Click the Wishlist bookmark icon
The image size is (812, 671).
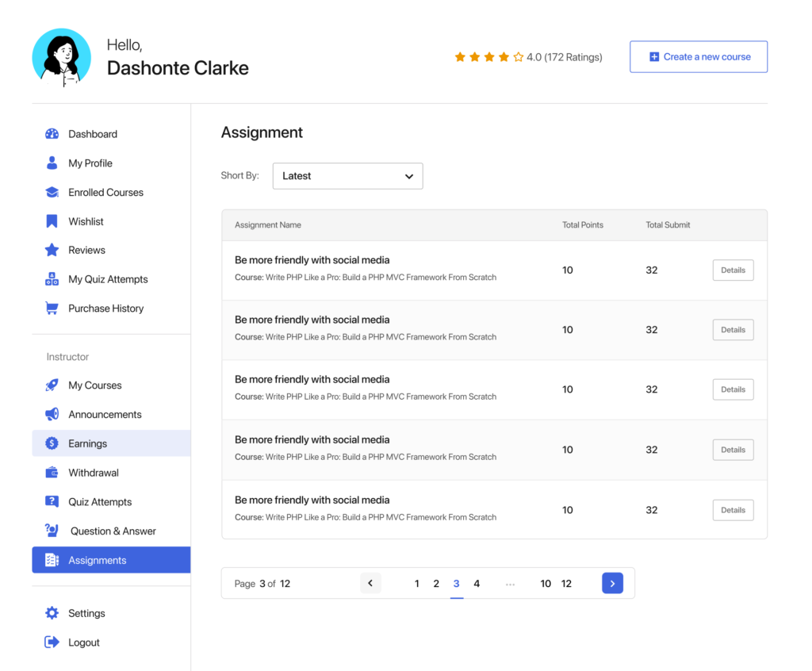click(52, 221)
